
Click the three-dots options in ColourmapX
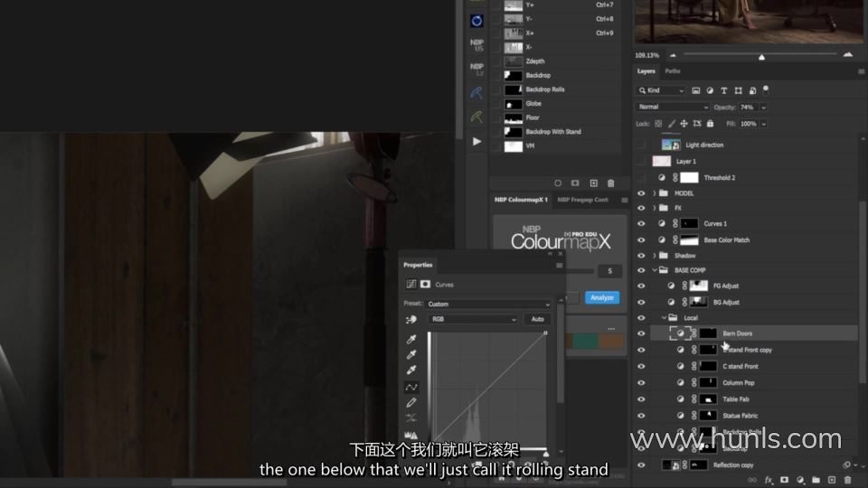click(611, 329)
